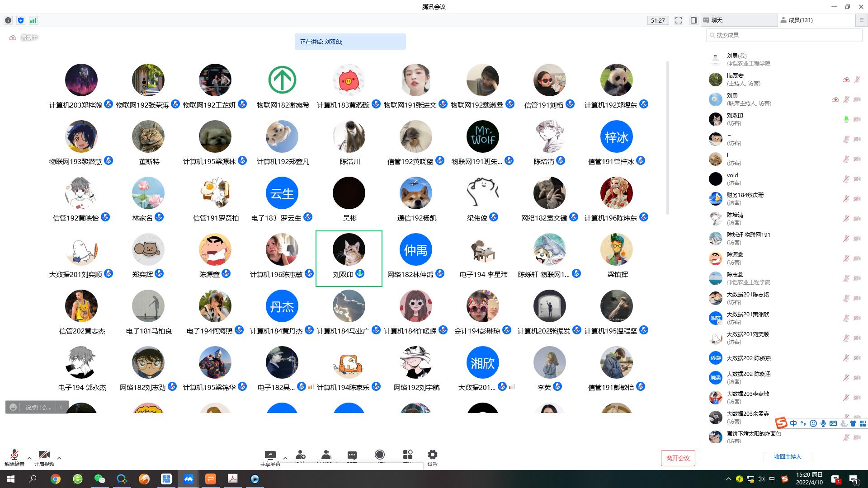Click the chat bubble toolbar icon
The height and width of the screenshot is (488, 868).
coord(352,455)
